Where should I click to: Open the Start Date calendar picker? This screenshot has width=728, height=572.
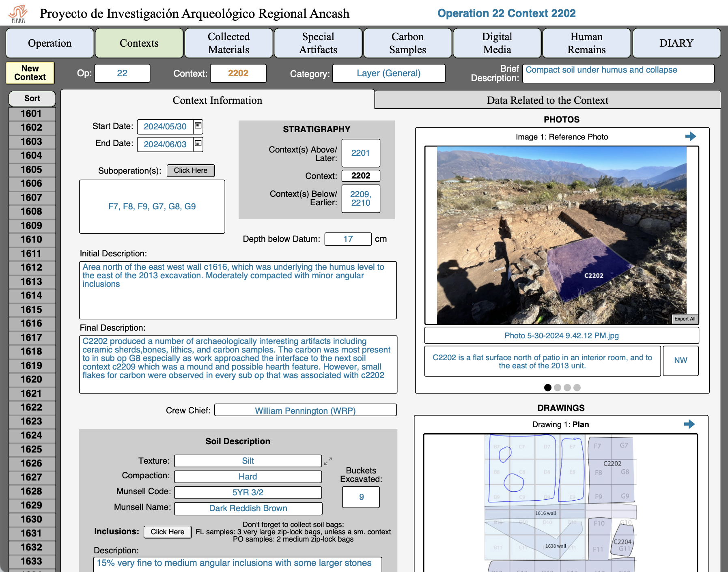pos(198,126)
